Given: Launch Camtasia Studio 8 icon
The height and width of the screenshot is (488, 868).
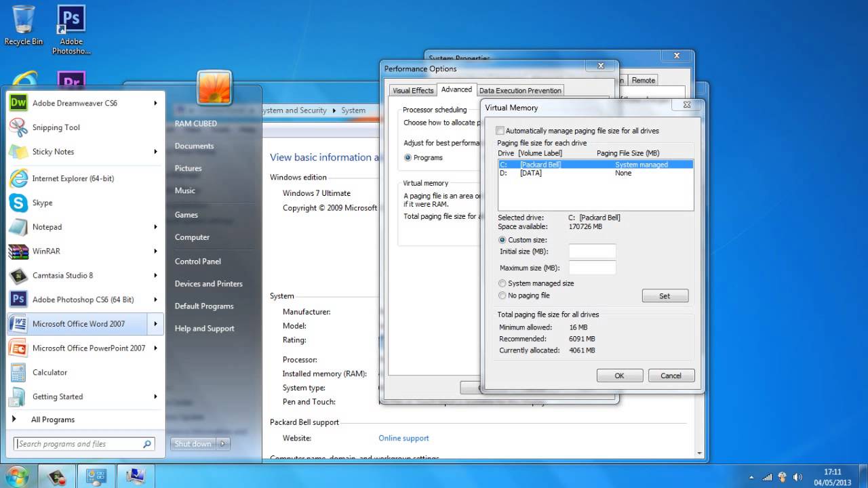Looking at the screenshot, I should pos(18,275).
